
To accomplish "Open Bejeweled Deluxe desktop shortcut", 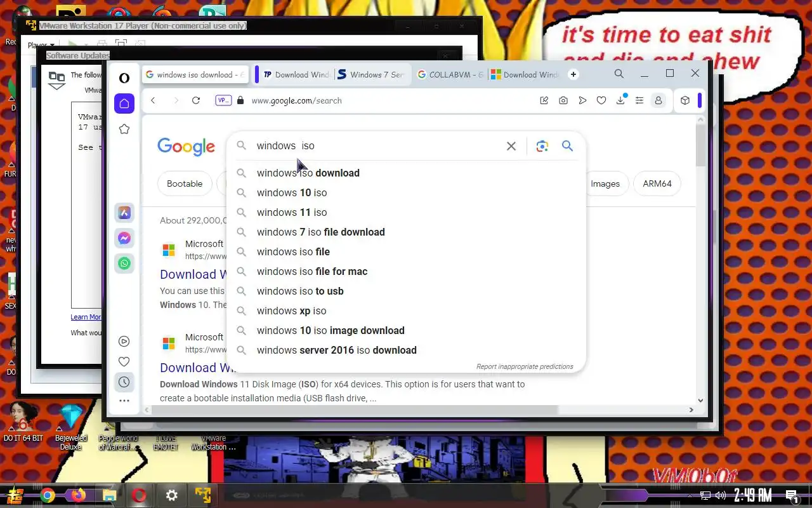I will point(70,427).
